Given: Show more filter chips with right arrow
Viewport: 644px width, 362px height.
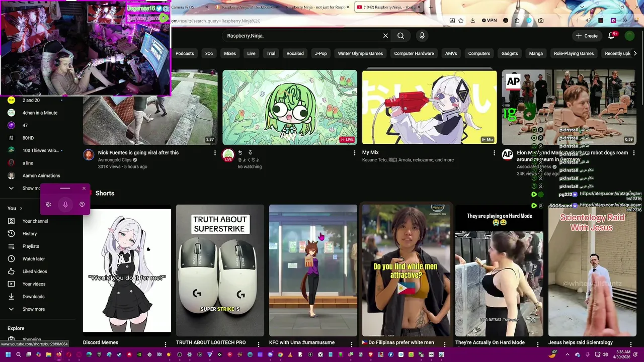Looking at the screenshot, I should pos(635,53).
